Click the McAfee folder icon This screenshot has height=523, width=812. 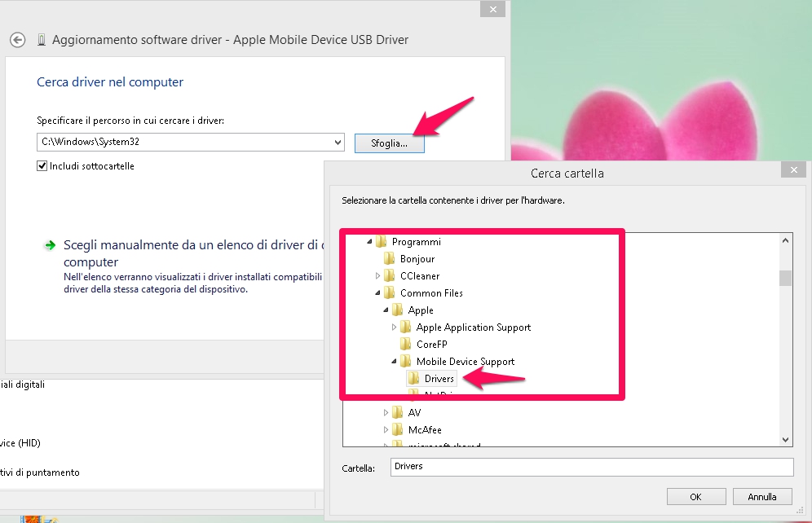point(398,429)
